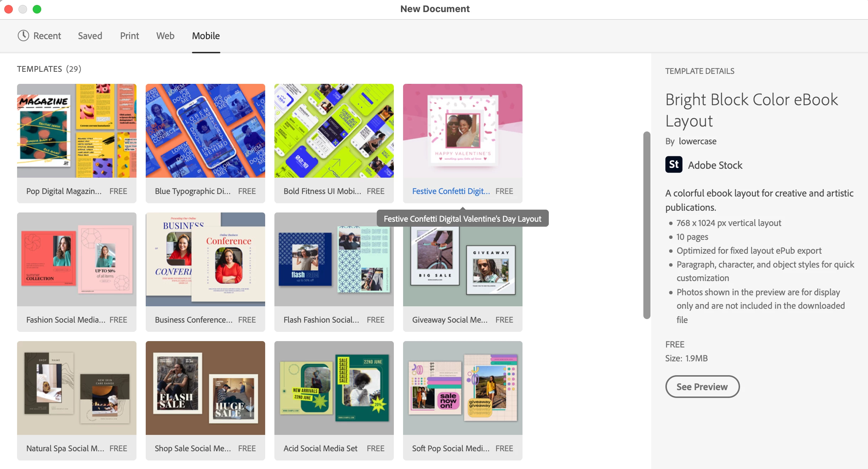Pick the Shop Sale Social Media thumbnail
The image size is (868, 469).
[x=205, y=388]
